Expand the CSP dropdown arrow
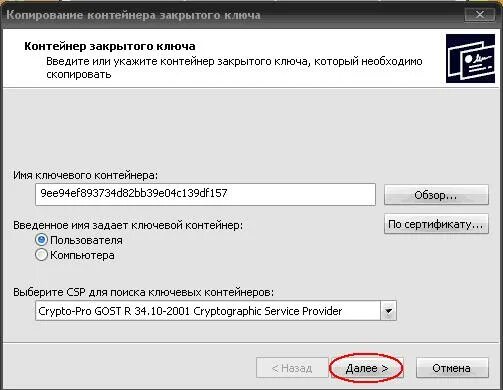Viewport: 503px width, 390px height. pyautogui.click(x=388, y=311)
